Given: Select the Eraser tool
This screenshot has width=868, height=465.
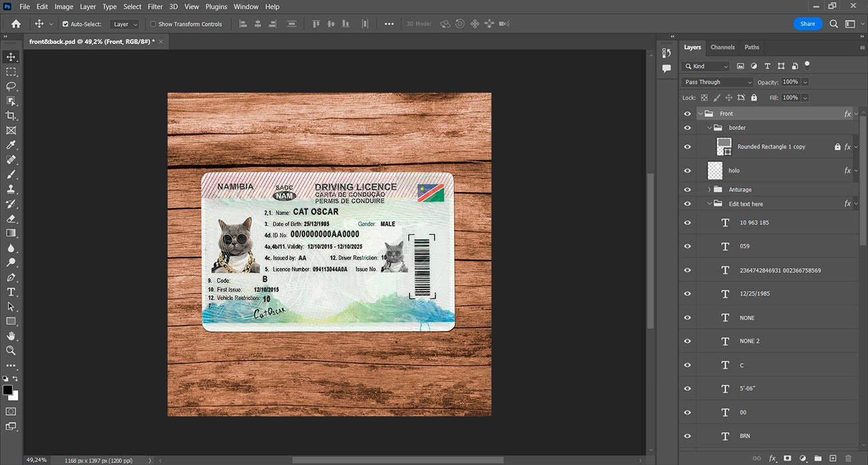Looking at the screenshot, I should 11,218.
